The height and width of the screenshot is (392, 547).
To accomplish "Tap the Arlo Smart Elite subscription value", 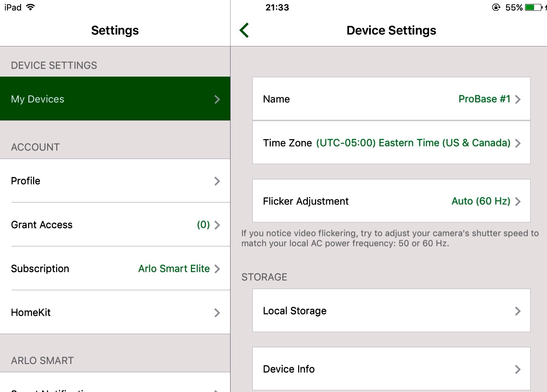I will pyautogui.click(x=174, y=269).
